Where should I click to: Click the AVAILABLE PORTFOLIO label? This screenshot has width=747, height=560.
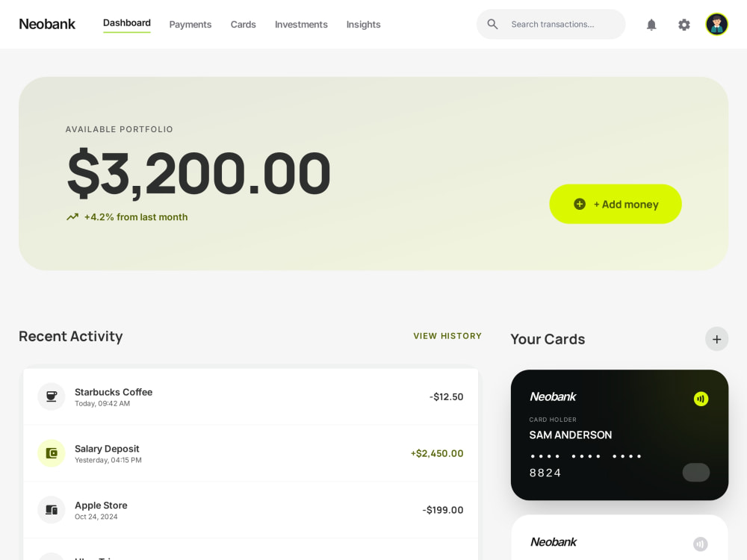[x=119, y=129]
